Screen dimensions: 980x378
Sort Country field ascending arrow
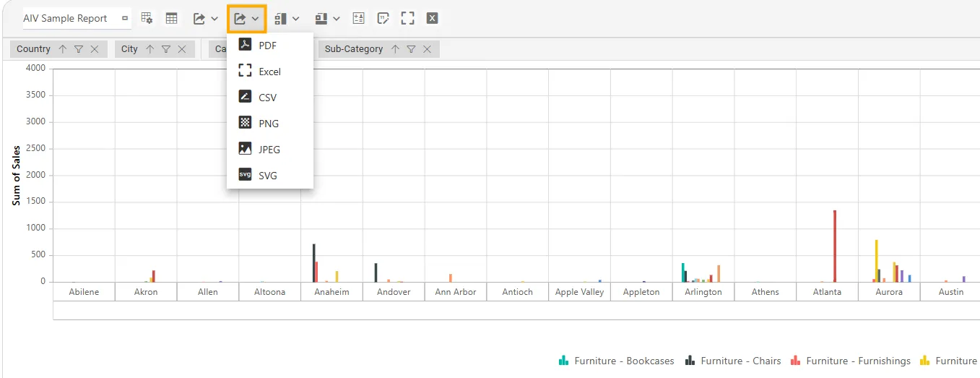point(62,49)
